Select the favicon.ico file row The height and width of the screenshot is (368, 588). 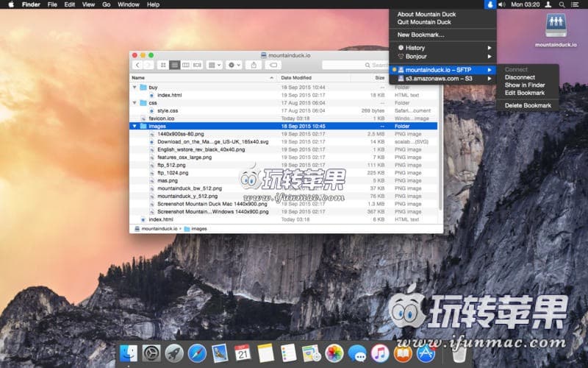point(284,118)
